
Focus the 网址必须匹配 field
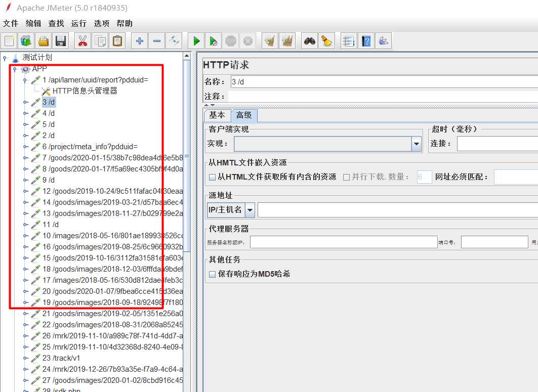pyautogui.click(x=516, y=177)
